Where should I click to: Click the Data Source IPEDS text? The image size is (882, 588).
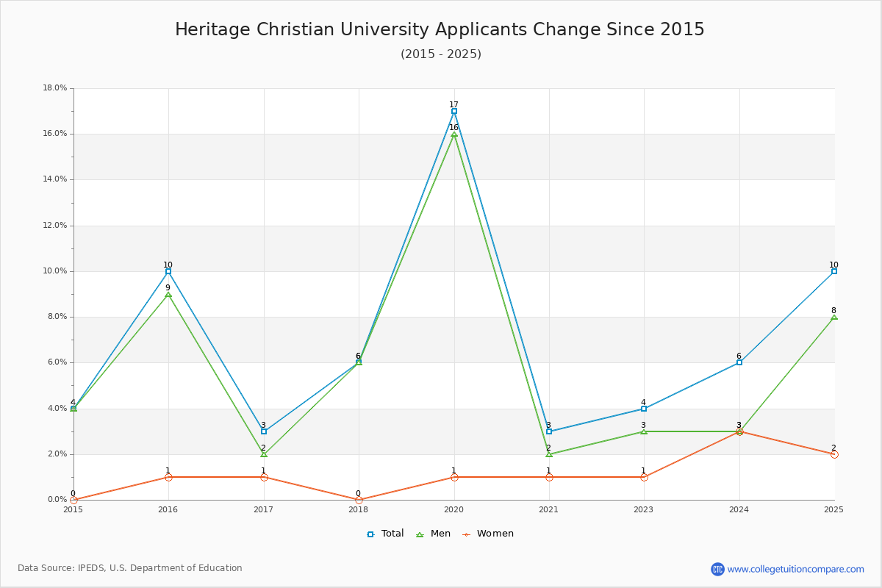tap(130, 568)
